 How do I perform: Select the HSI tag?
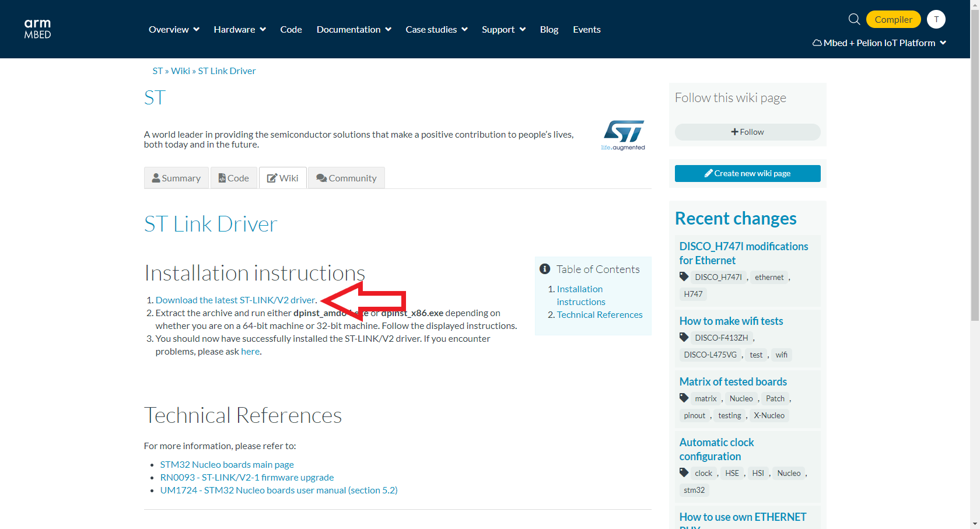758,473
